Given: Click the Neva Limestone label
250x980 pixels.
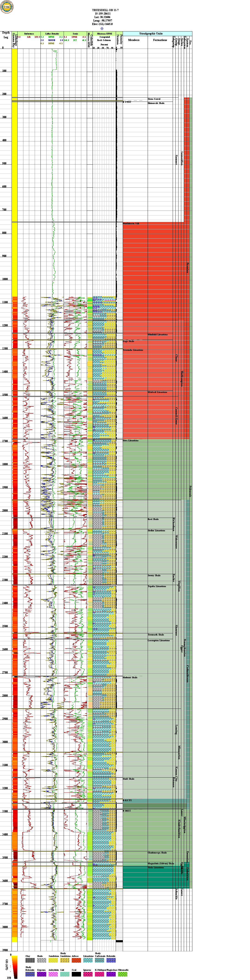Looking at the screenshot, I should (131, 441).
